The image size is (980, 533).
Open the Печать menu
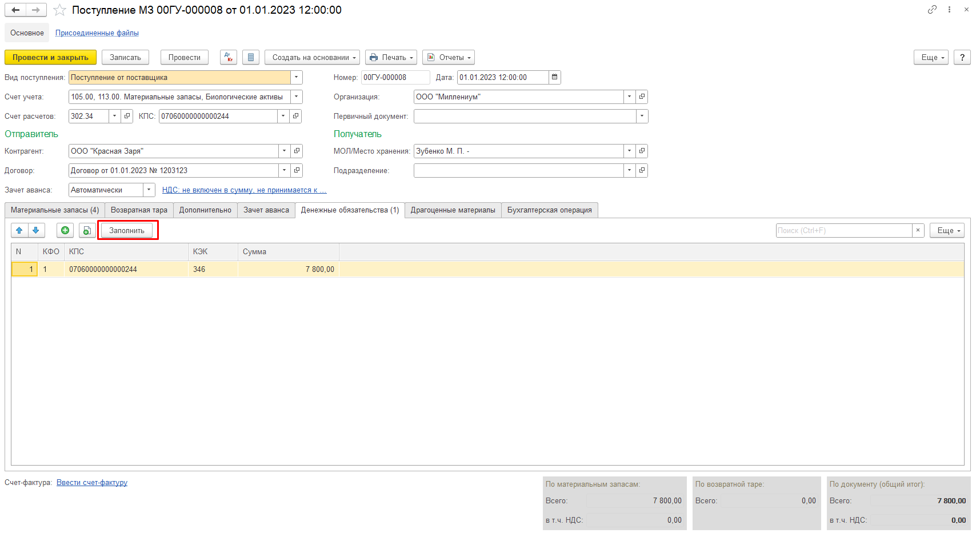point(391,57)
